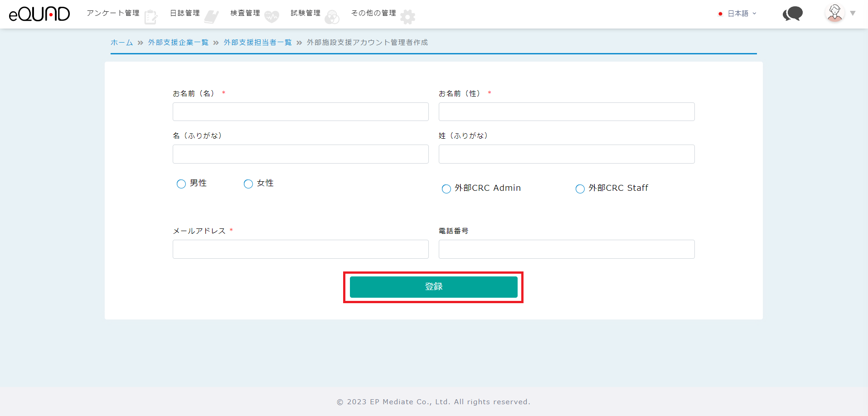Click the survey clipboard icon
This screenshot has height=416, width=868.
[150, 17]
